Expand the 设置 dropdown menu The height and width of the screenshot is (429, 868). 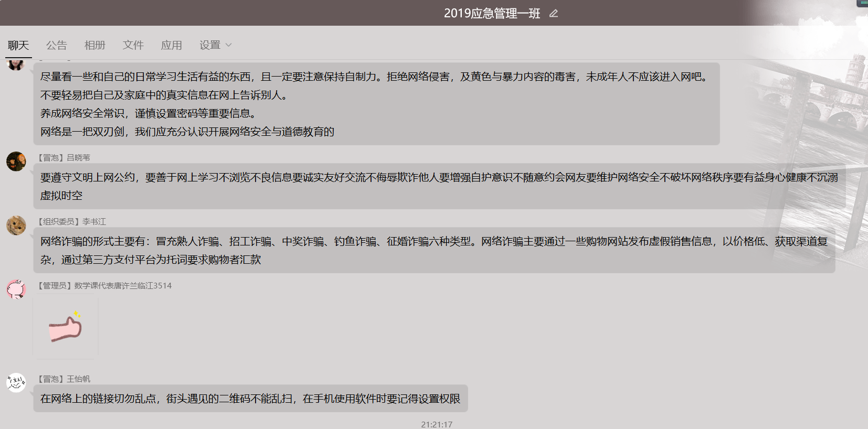tap(210, 45)
